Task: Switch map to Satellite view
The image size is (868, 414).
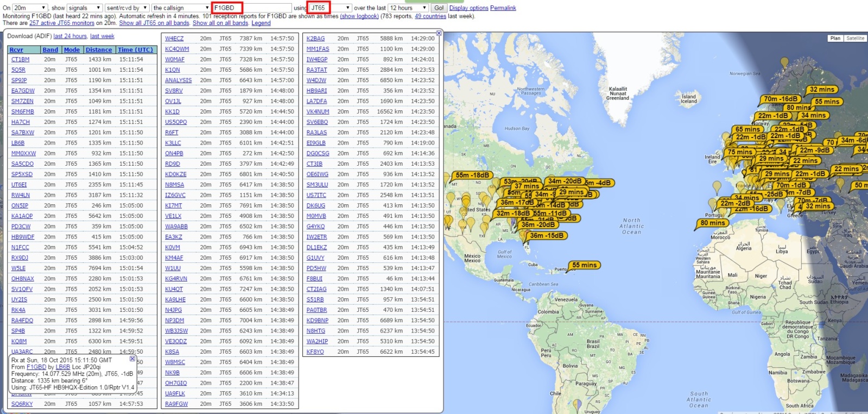Action: [x=855, y=38]
